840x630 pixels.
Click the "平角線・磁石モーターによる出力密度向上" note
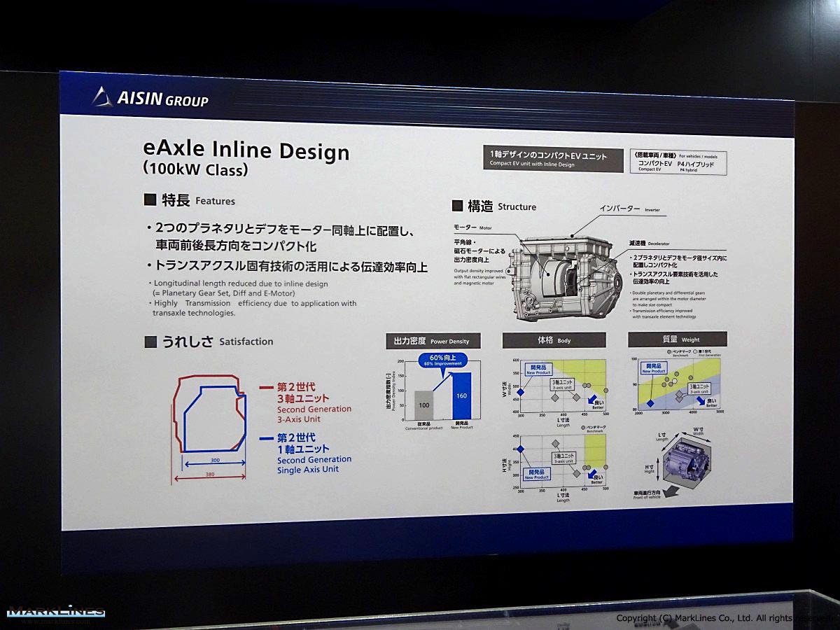[479, 251]
